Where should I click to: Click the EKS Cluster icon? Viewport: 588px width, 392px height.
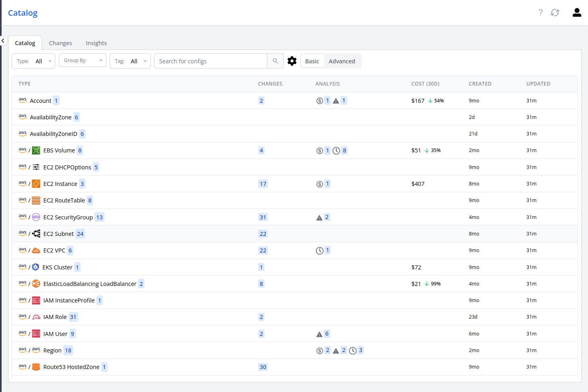coord(35,267)
